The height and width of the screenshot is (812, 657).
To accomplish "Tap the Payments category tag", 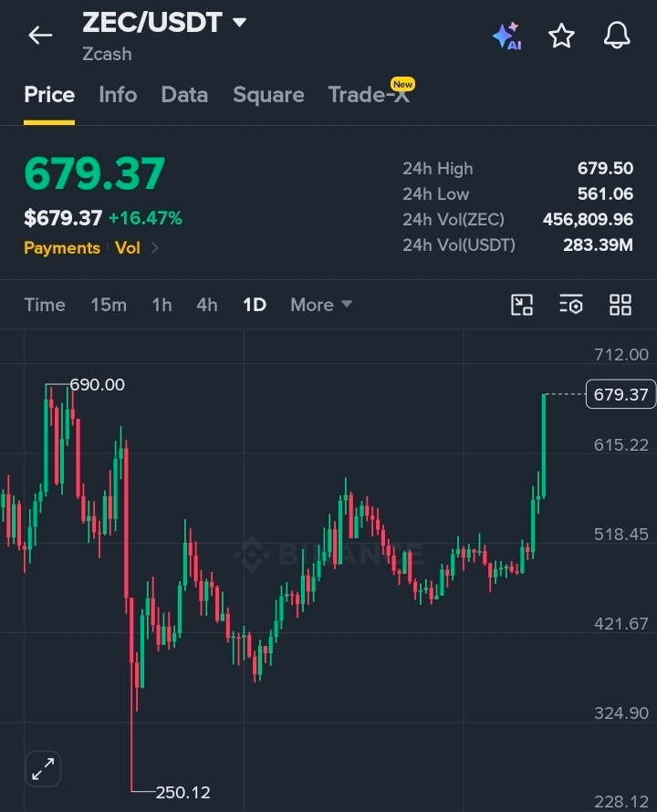I will (62, 248).
